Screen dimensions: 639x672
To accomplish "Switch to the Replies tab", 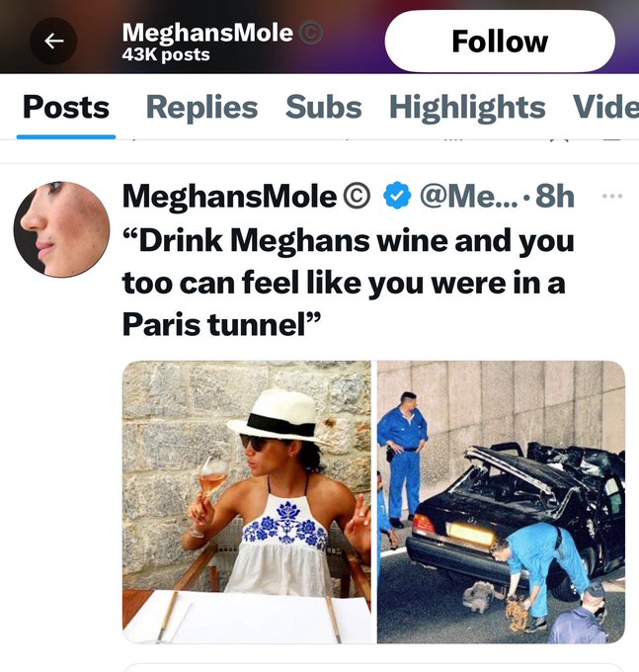I will coord(201,107).
